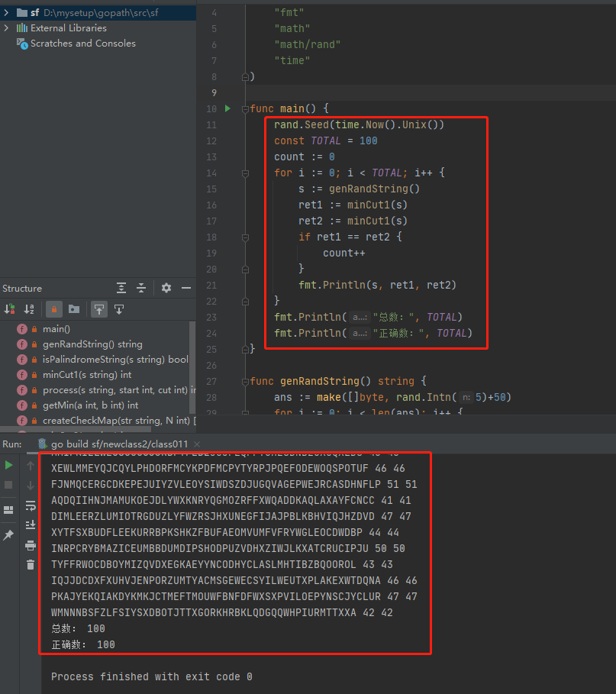Click the output line '正确数: 100'
This screenshot has width=616, height=694.
coord(83,644)
